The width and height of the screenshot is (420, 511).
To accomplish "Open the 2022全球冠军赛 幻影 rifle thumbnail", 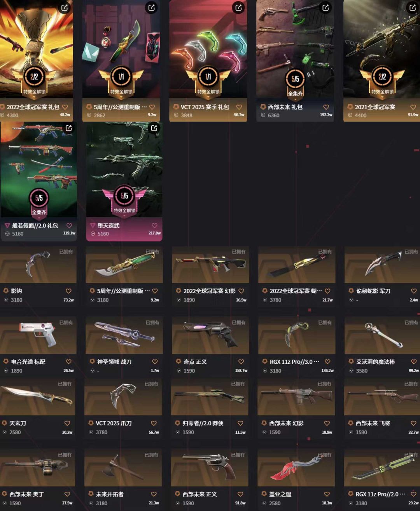I will point(210,265).
